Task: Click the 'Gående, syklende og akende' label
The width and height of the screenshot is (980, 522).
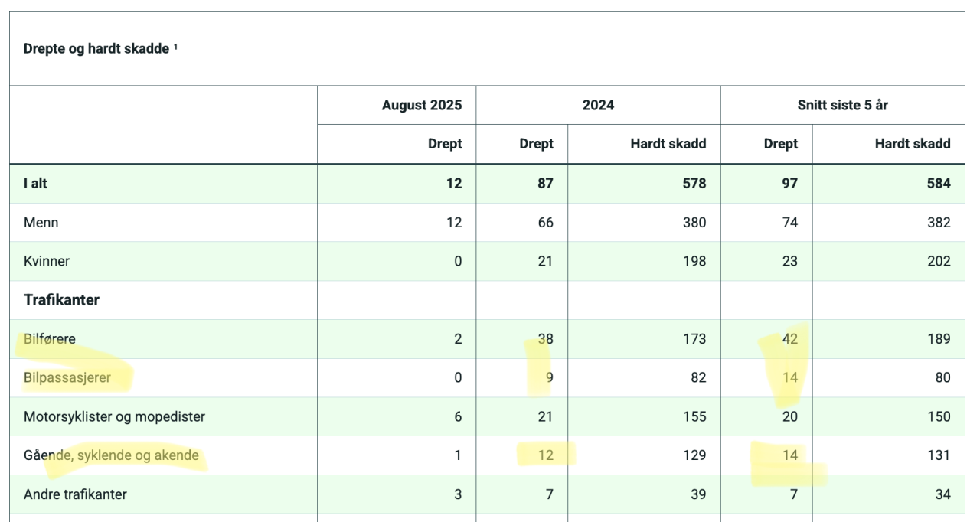Action: click(111, 455)
